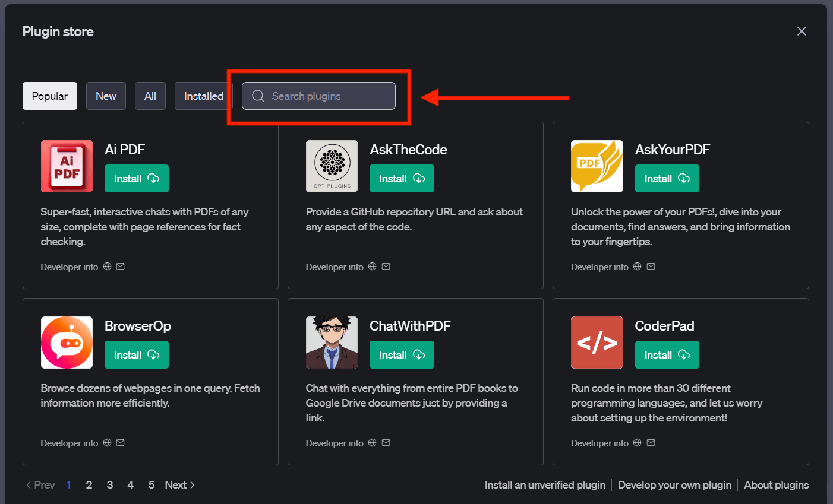
Task: Install the AskTheCode plugin
Action: pos(402,179)
